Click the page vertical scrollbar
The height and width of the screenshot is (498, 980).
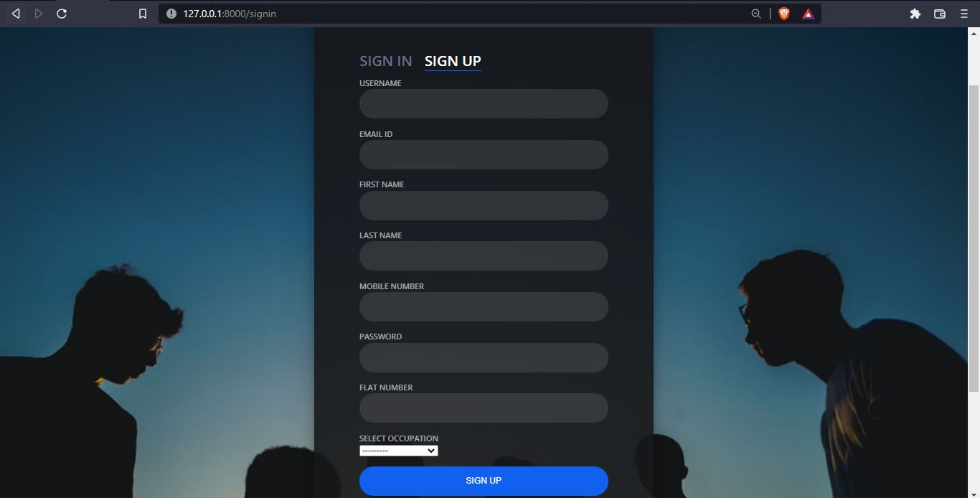coord(974,238)
